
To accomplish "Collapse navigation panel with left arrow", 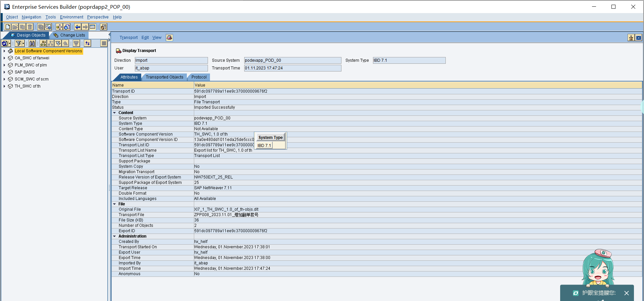I will [109, 35].
